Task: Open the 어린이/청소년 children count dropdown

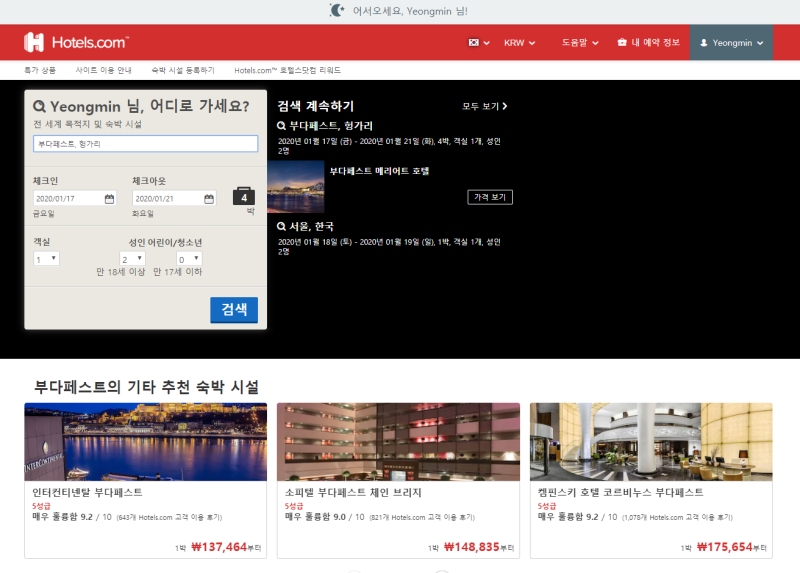Action: tap(189, 259)
